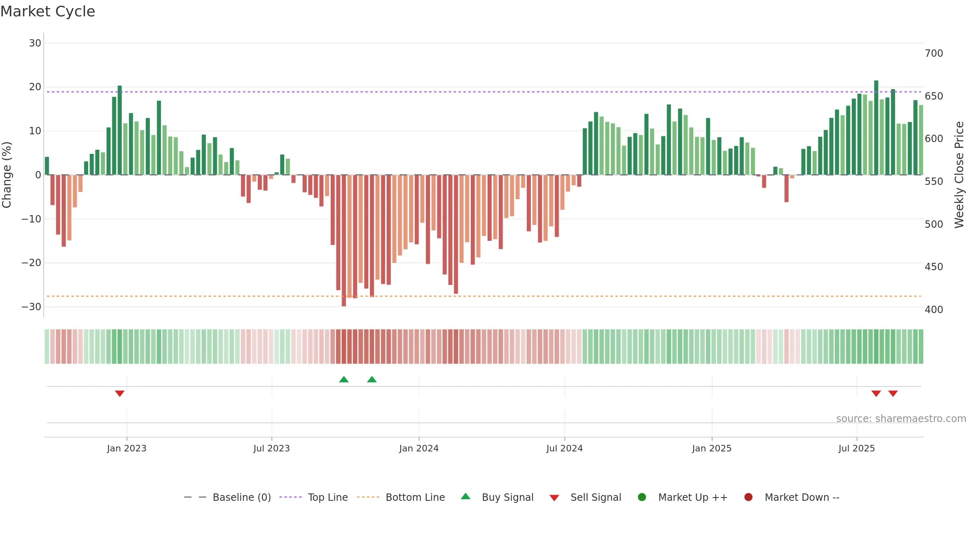980x551 pixels.
Task: Click the green Buy Signal triangle in legend
Action: click(x=465, y=497)
